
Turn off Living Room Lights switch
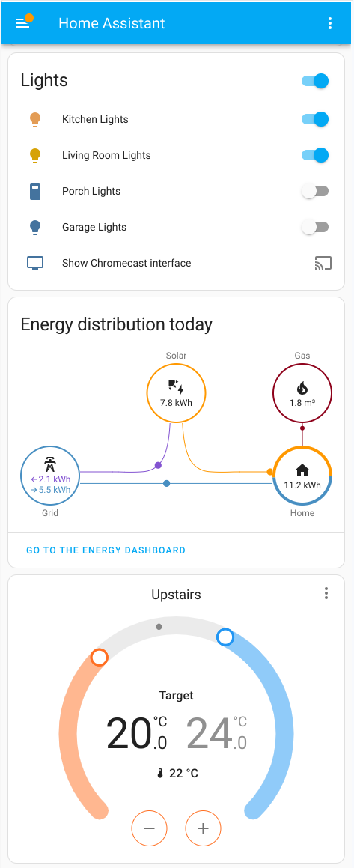[315, 155]
